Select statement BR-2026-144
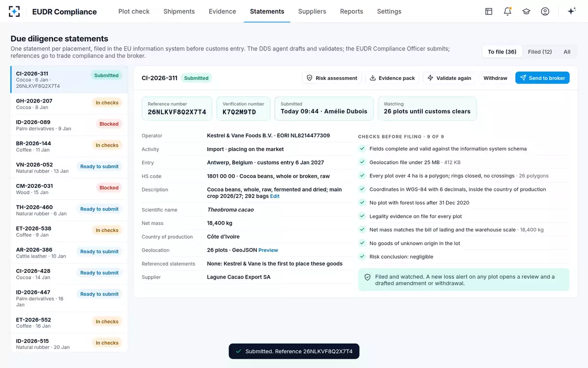Viewport: 588px width, 368px height. pyautogui.click(x=69, y=146)
